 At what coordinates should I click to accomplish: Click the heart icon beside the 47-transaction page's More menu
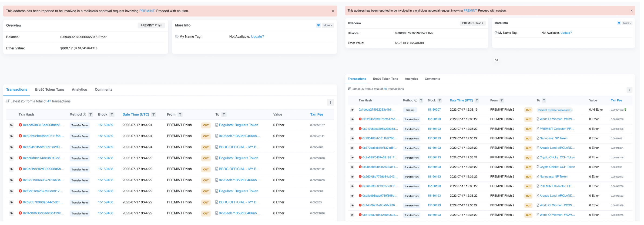318,25
